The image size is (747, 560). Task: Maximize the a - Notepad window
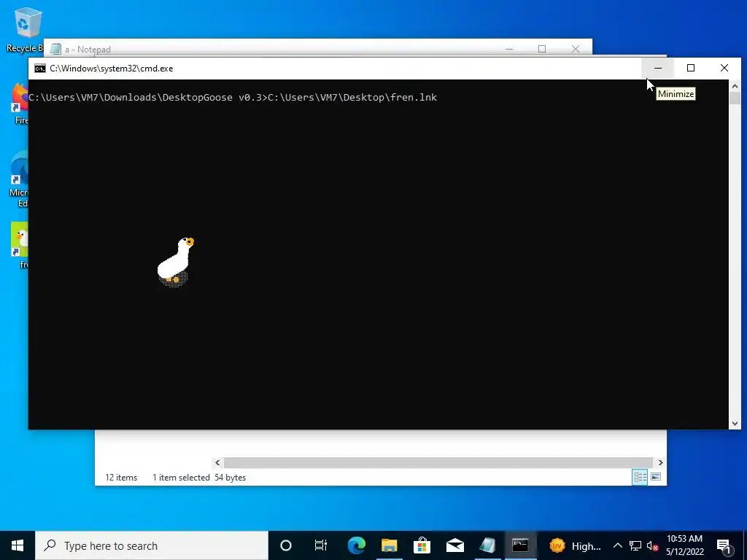coord(542,49)
